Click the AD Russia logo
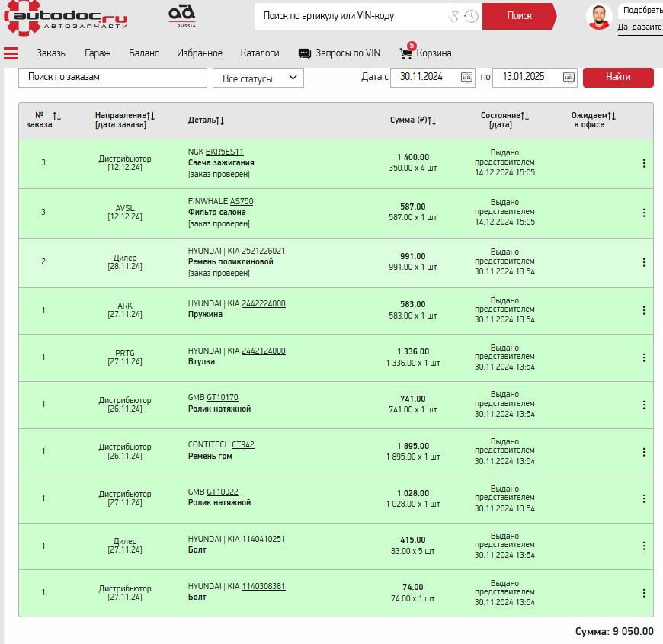 (182, 16)
